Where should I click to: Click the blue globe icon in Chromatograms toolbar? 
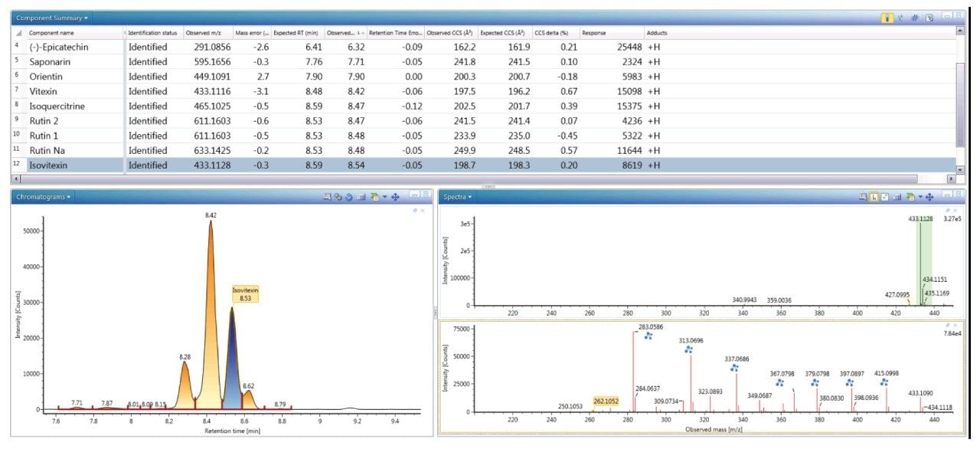tap(349, 197)
